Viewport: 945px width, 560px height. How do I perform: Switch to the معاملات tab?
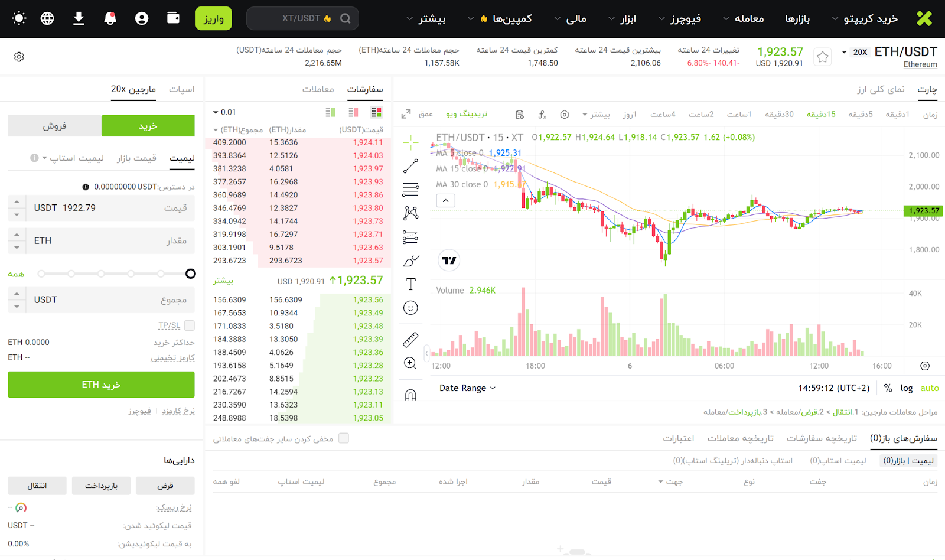[x=318, y=89]
